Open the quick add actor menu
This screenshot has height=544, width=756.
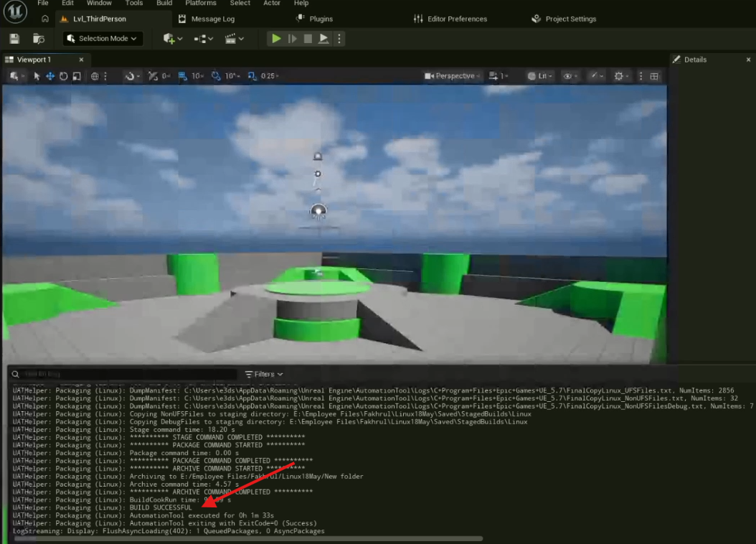[x=173, y=39]
